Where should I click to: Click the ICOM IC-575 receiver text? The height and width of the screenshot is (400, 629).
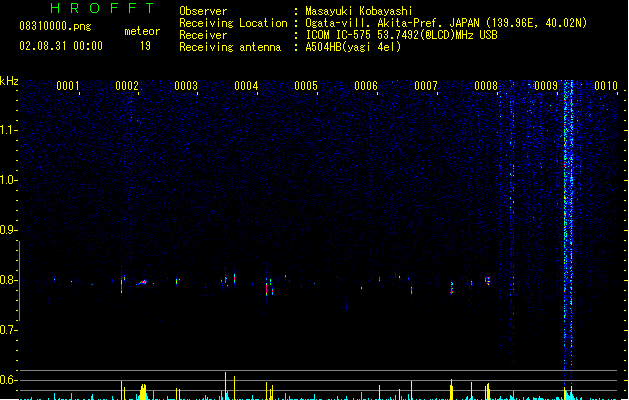coord(401,35)
